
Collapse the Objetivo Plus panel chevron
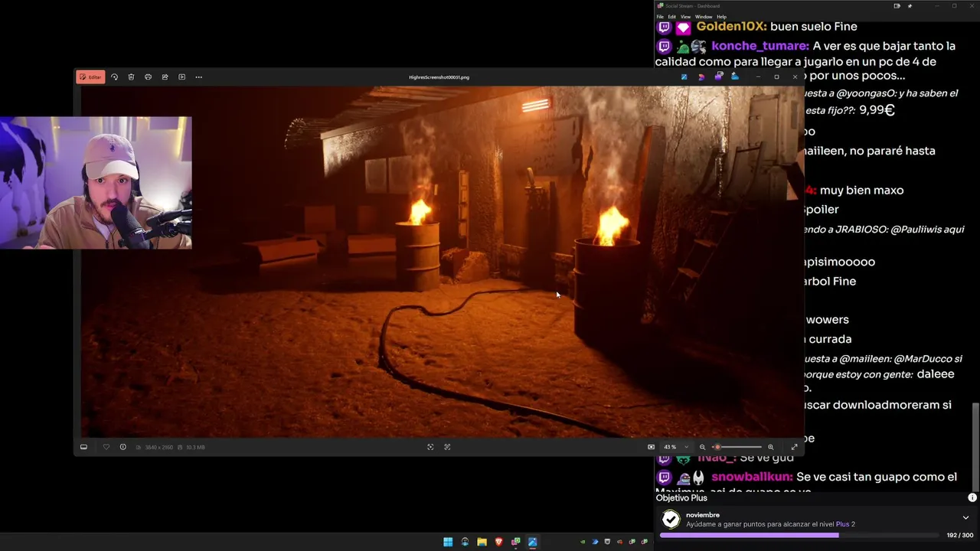pos(965,517)
